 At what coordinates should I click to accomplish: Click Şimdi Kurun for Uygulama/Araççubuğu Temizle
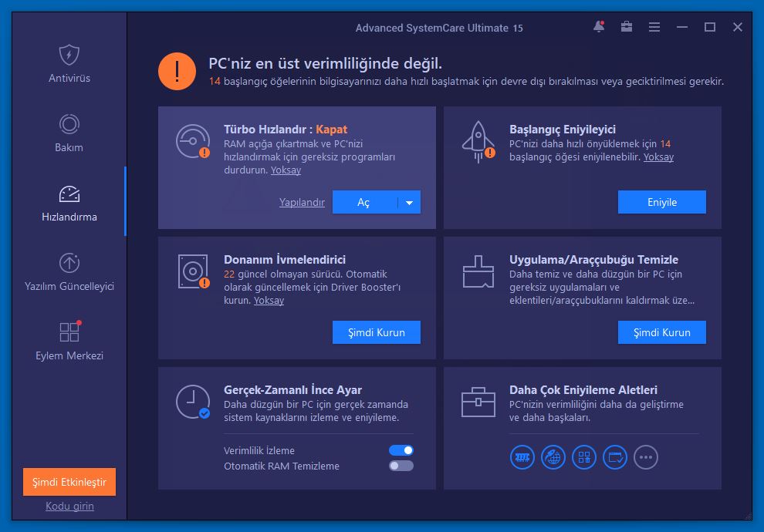click(x=661, y=332)
